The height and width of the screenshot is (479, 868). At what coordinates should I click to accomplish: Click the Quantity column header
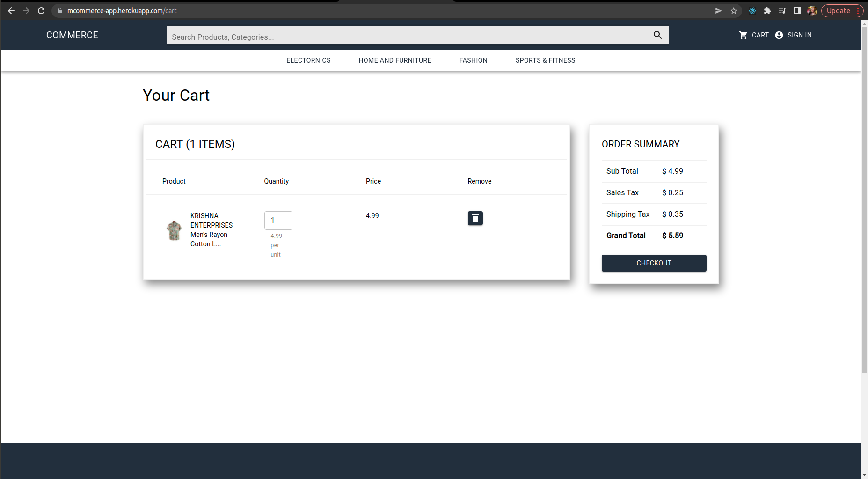(277, 181)
